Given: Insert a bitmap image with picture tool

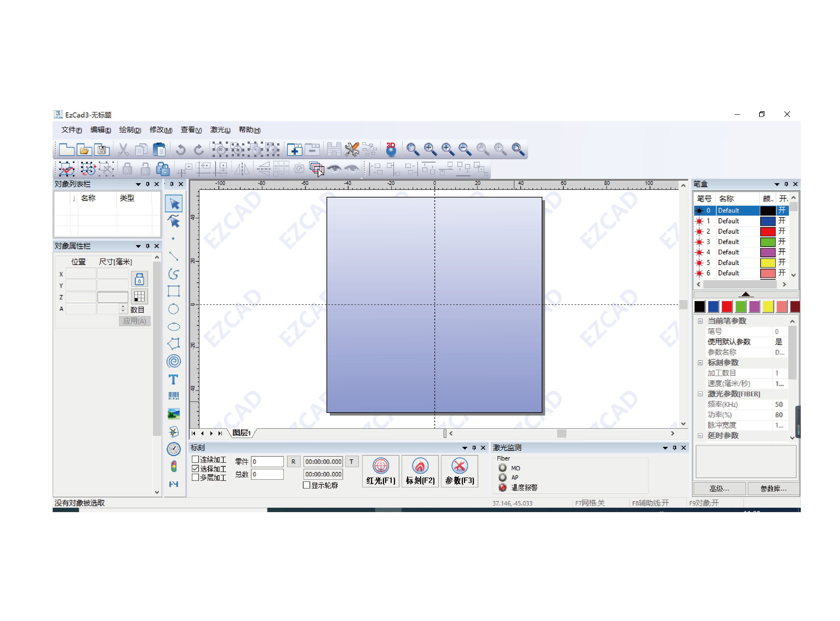Looking at the screenshot, I should coord(173,414).
